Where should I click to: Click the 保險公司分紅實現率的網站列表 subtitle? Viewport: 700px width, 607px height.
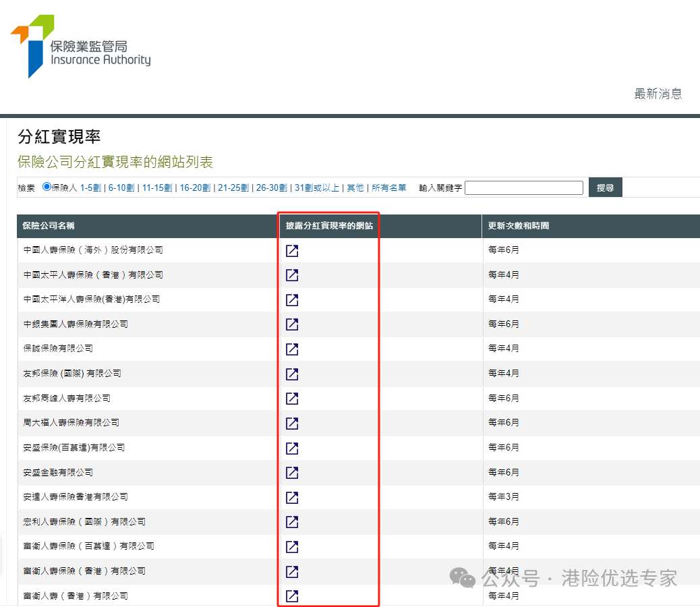115,162
